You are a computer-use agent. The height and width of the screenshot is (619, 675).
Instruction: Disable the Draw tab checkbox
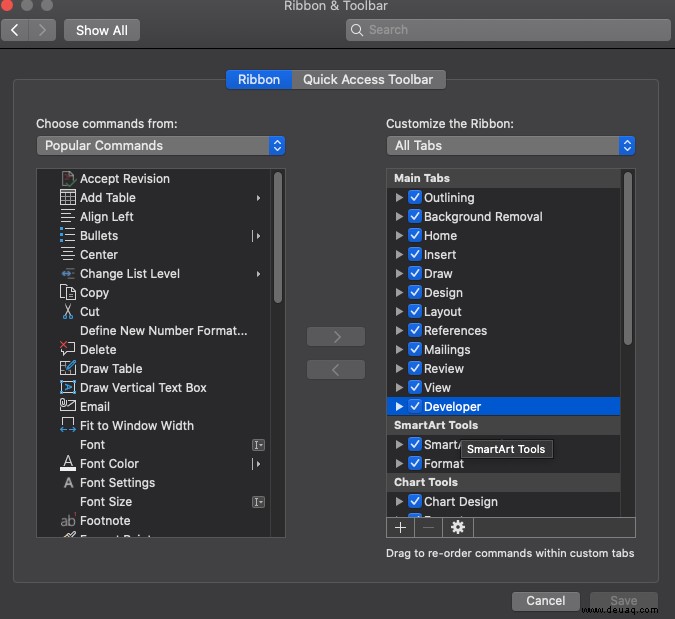click(415, 273)
